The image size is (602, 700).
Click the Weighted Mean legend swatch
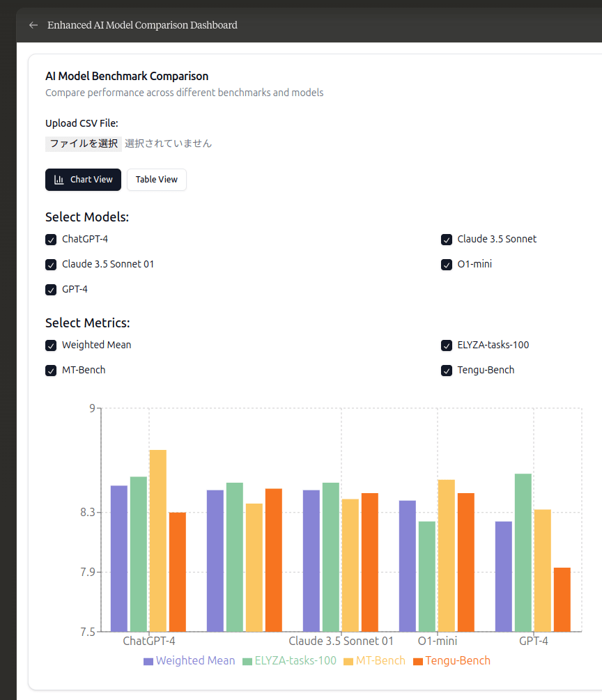tap(148, 662)
